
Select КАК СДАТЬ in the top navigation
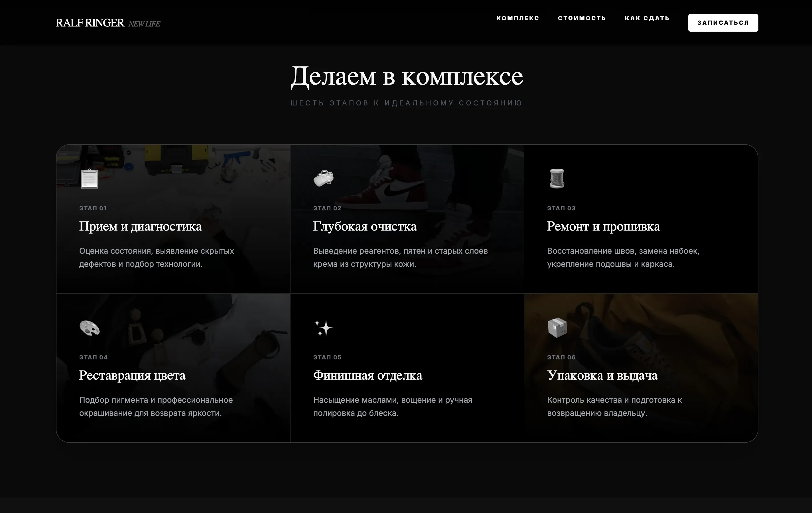[647, 18]
